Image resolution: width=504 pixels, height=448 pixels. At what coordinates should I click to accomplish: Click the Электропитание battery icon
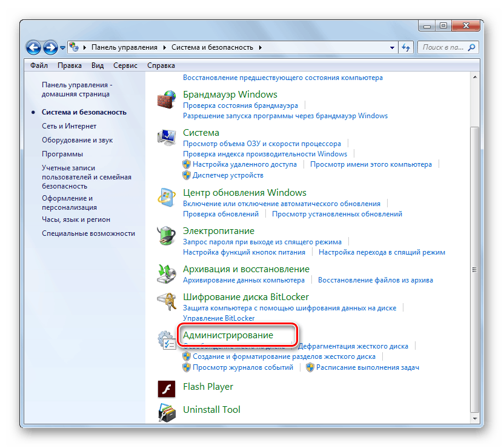(167, 235)
